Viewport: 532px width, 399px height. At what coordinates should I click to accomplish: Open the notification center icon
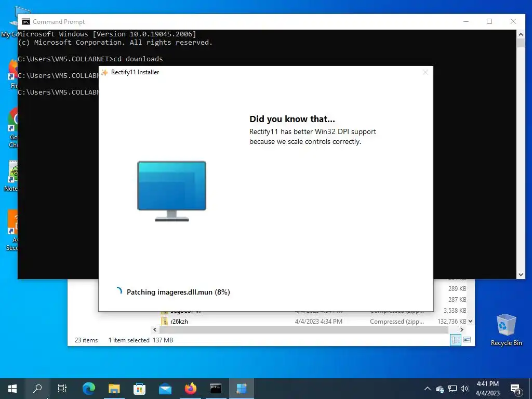coord(516,389)
